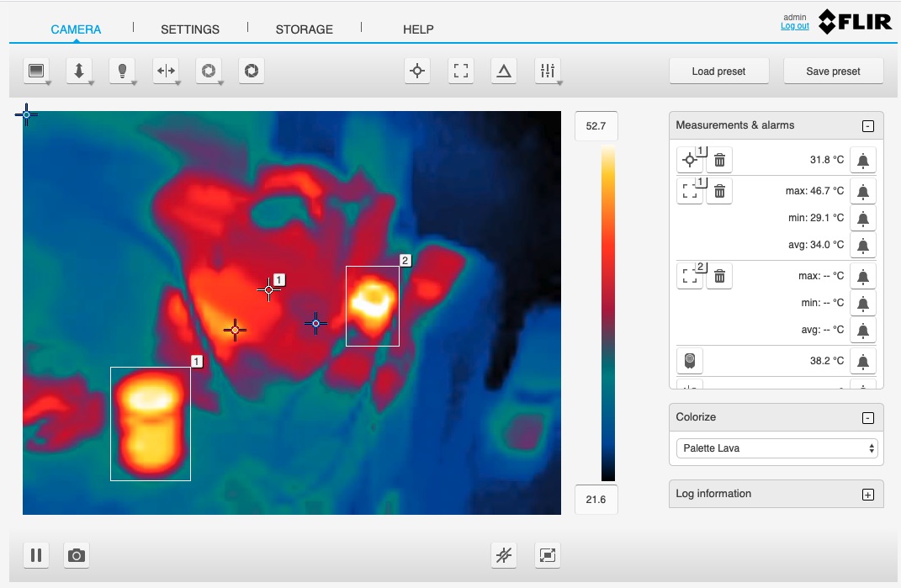Screen dimensions: 901x588
Task: Switch to the STORAGE tab
Action: 304,29
